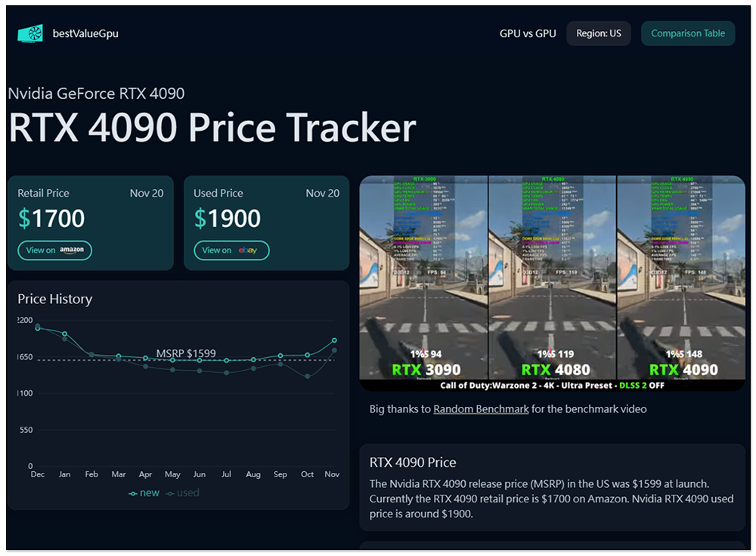Open the Random Benchmark link

(481, 409)
